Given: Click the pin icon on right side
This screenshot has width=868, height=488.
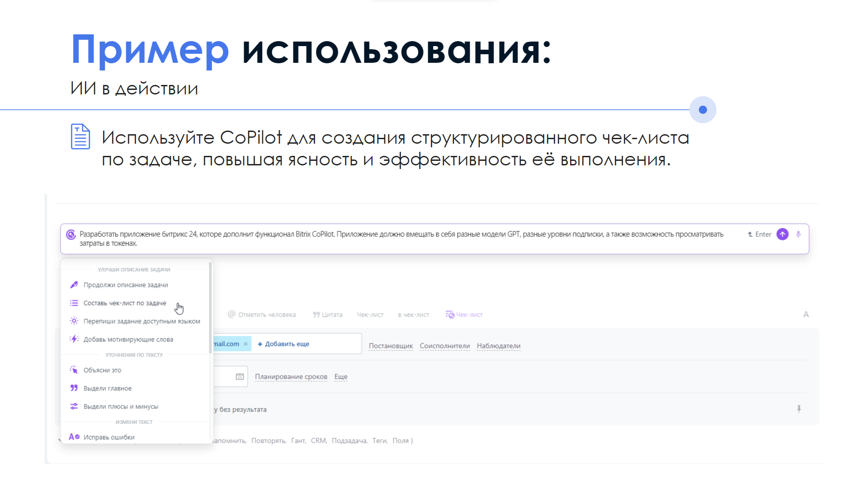Looking at the screenshot, I should tap(799, 409).
